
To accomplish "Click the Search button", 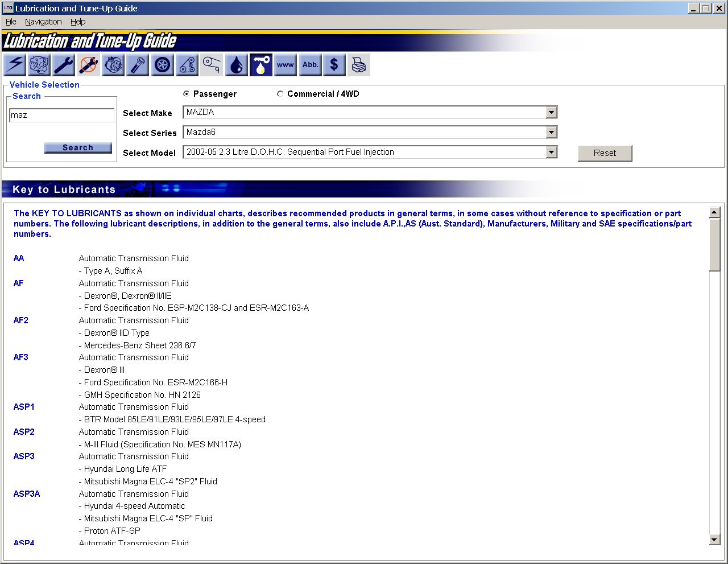I will 78,148.
